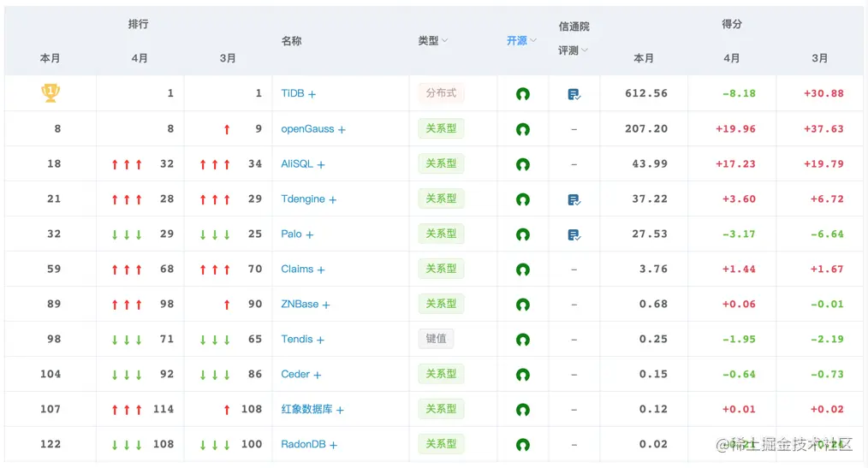The height and width of the screenshot is (468, 868).
Task: Select the current rank 122
Action: point(51,444)
